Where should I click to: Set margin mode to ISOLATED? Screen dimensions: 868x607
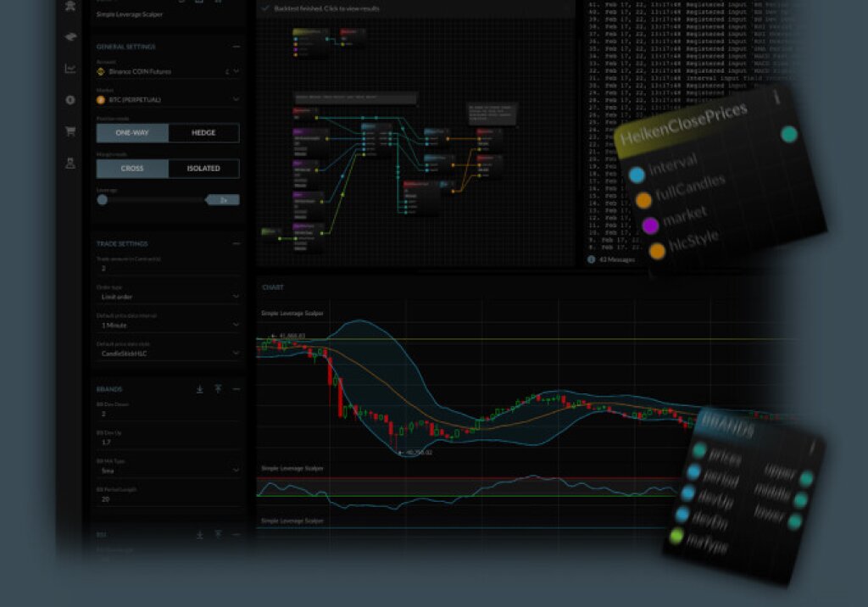click(203, 169)
